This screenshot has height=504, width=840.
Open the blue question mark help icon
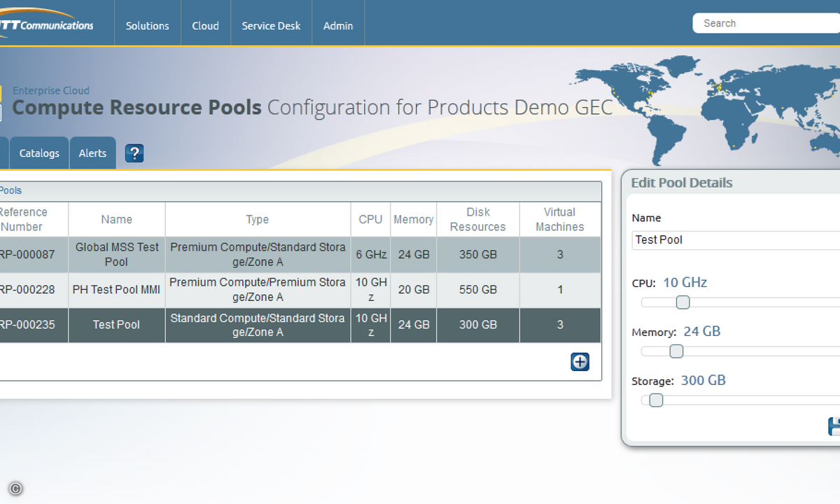(134, 153)
